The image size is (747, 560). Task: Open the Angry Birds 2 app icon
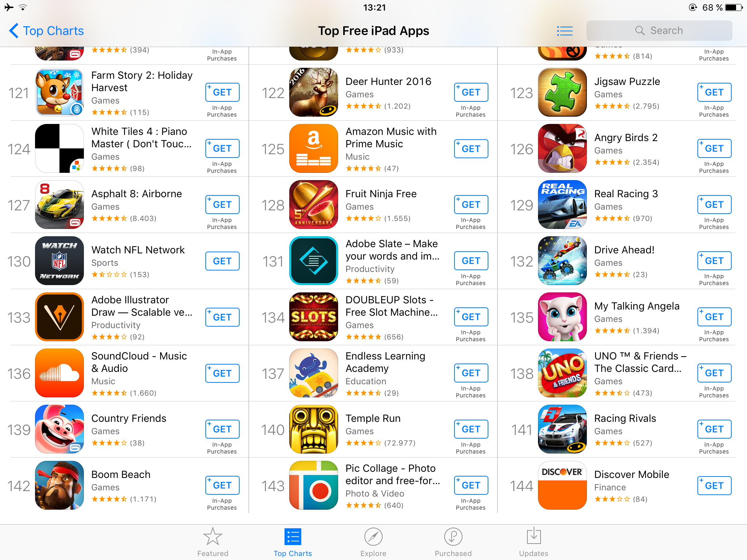tap(562, 148)
